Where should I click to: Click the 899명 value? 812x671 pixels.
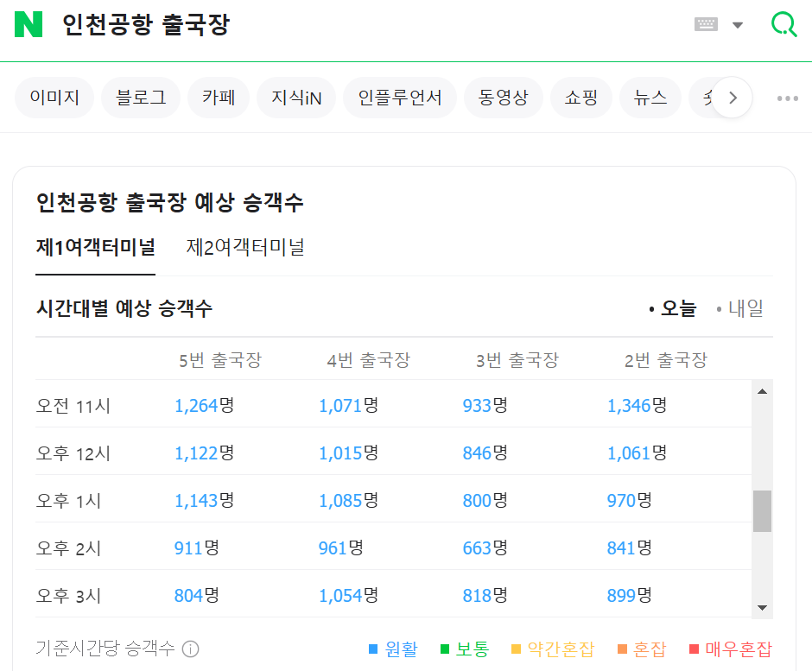[x=629, y=595]
